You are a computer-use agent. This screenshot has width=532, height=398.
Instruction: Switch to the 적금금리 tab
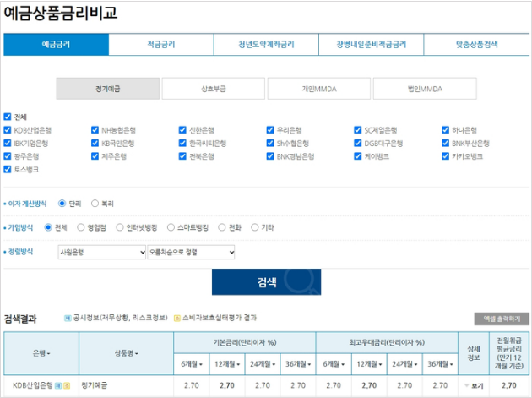[161, 45]
